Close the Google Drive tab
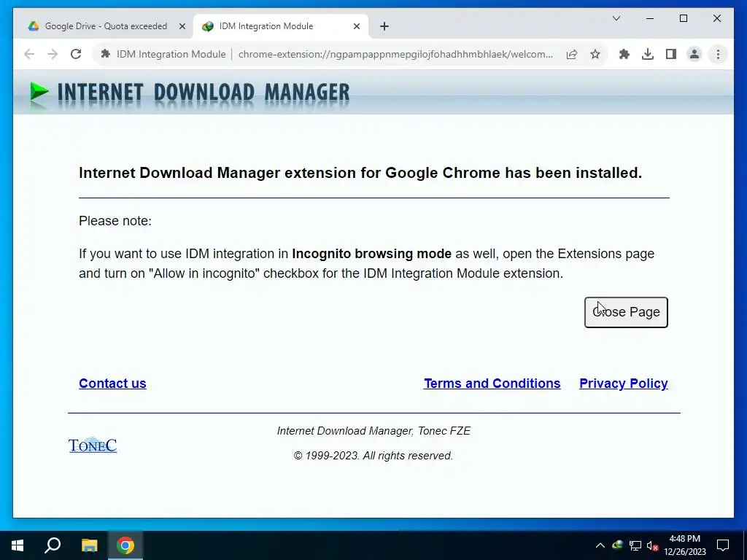This screenshot has height=560, width=747. 182,26
